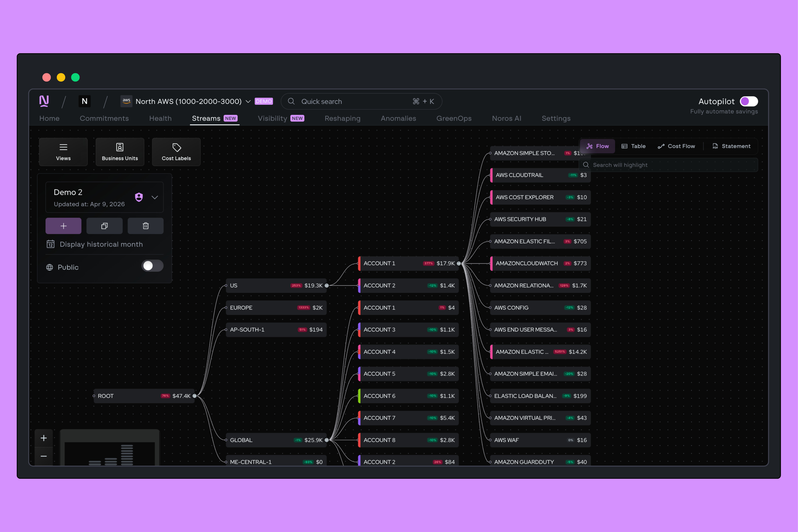Image resolution: width=798 pixels, height=532 pixels.
Task: Open the North AWS account dropdown
Action: (x=248, y=101)
